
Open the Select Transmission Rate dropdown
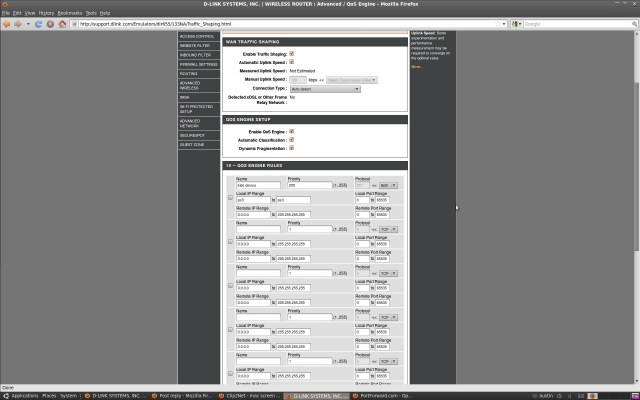click(351, 80)
